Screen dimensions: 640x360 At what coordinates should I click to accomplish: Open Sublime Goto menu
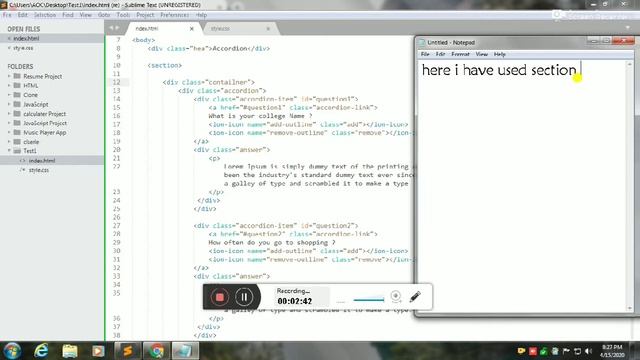point(104,15)
